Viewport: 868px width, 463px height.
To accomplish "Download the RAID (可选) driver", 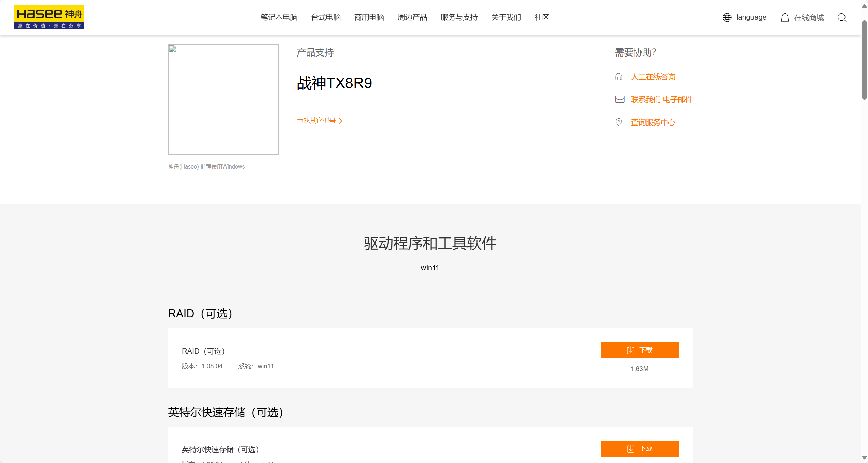I will (639, 350).
